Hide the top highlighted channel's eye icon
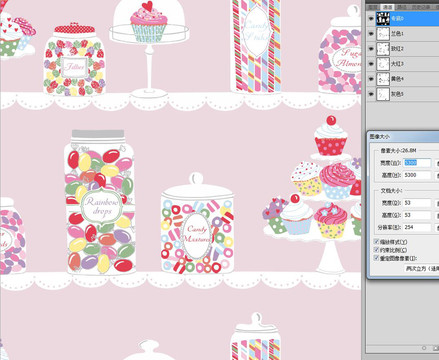The width and height of the screenshot is (439, 360). click(x=371, y=19)
